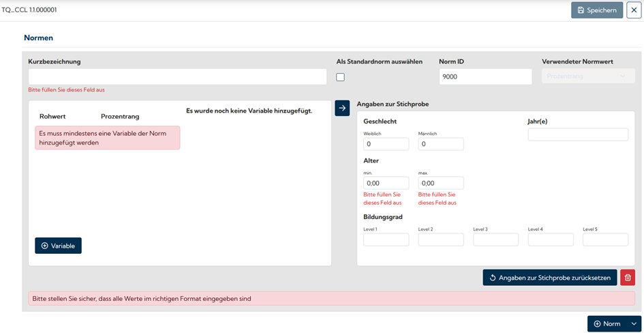
Task: Close the dialog with the X button
Action: click(634, 10)
